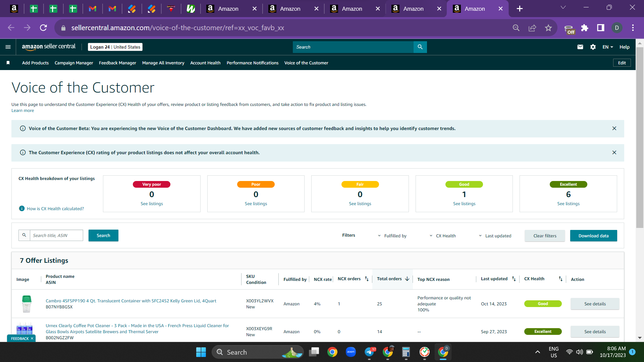Click the Search title, ASIN input field
This screenshot has height=362, width=644.
(x=56, y=235)
